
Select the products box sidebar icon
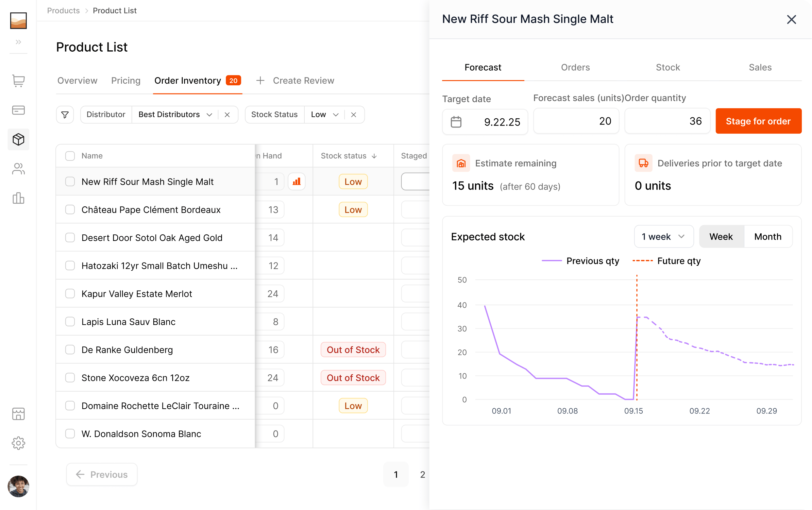18,139
